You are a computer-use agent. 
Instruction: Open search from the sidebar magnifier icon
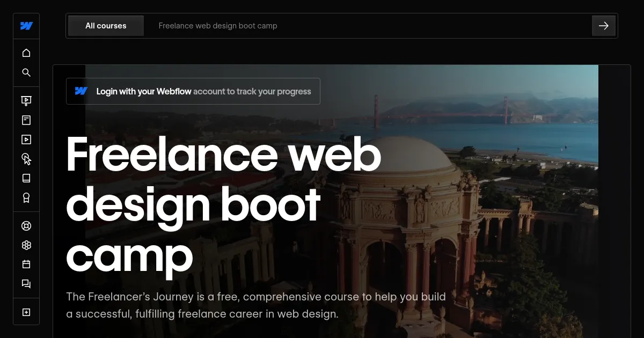(26, 72)
